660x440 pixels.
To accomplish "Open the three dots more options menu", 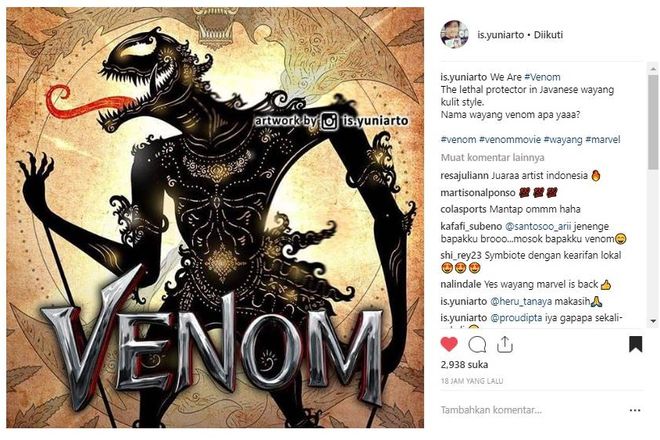I will click(635, 410).
